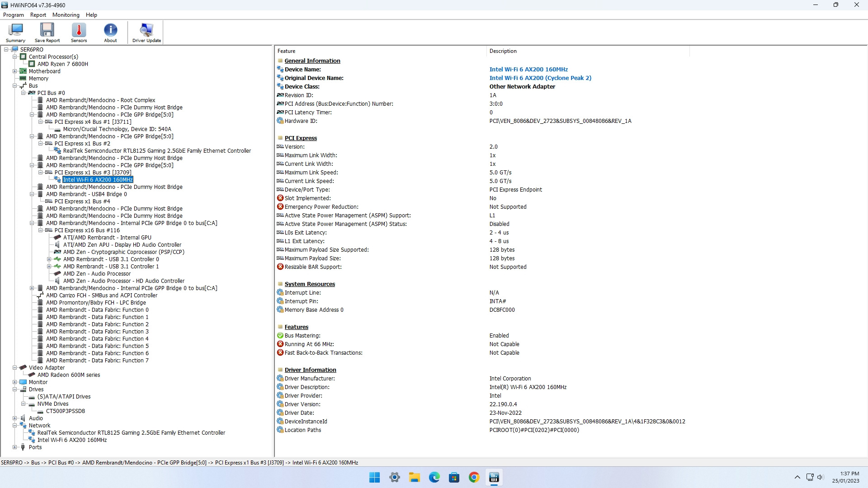Collapse the Video Adapter node

(x=15, y=368)
